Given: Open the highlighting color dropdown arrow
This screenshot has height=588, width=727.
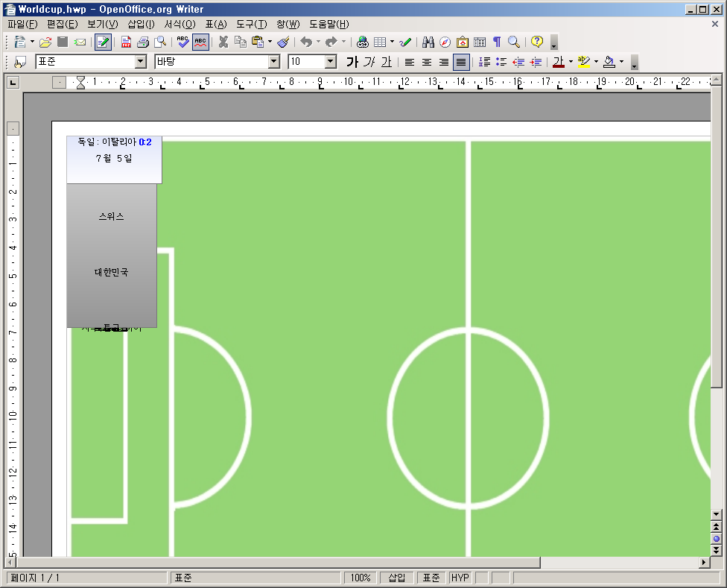Looking at the screenshot, I should click(596, 62).
